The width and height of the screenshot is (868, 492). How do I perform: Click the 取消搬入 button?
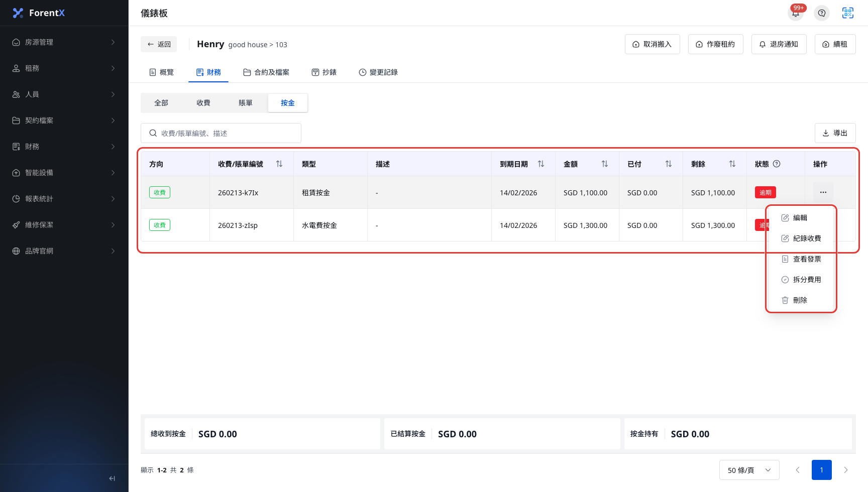tap(653, 44)
